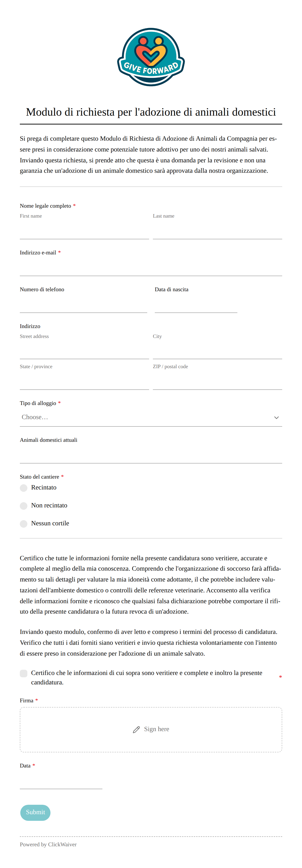Open the Powered by ClickWaiver link
Image resolution: width=302 pixels, height=868 pixels.
(48, 844)
